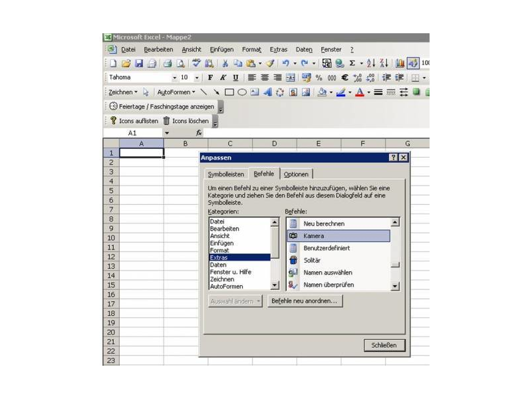Select the Format Painter brush icon
This screenshot has height=399, width=532.
(x=270, y=63)
